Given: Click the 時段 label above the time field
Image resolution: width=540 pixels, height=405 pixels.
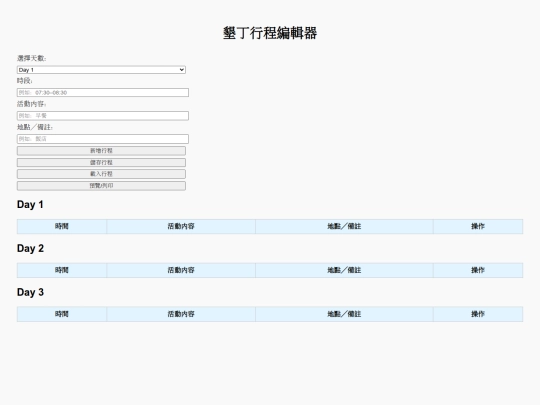Looking at the screenshot, I should coord(24,81).
